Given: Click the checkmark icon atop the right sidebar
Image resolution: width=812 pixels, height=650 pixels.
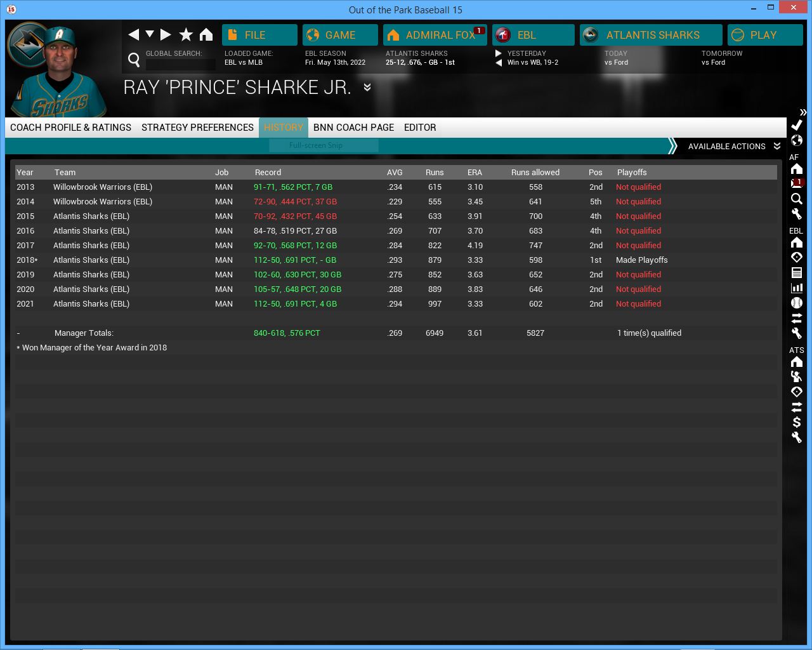Looking at the screenshot, I should [x=797, y=125].
